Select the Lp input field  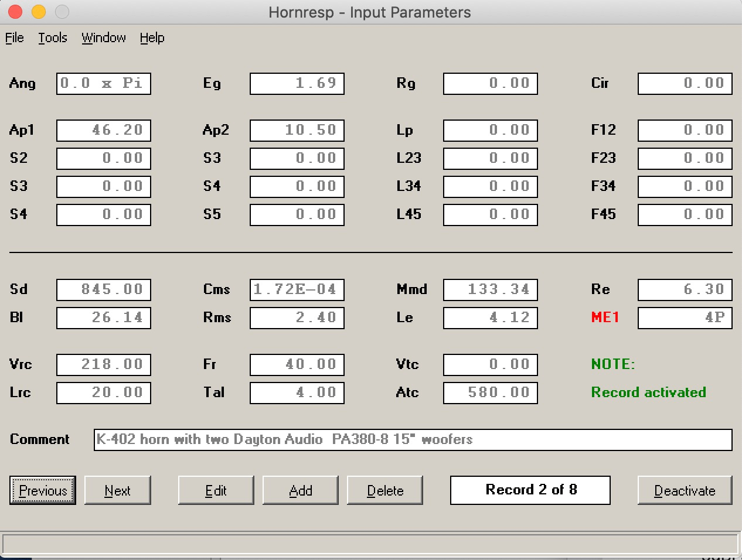point(491,130)
